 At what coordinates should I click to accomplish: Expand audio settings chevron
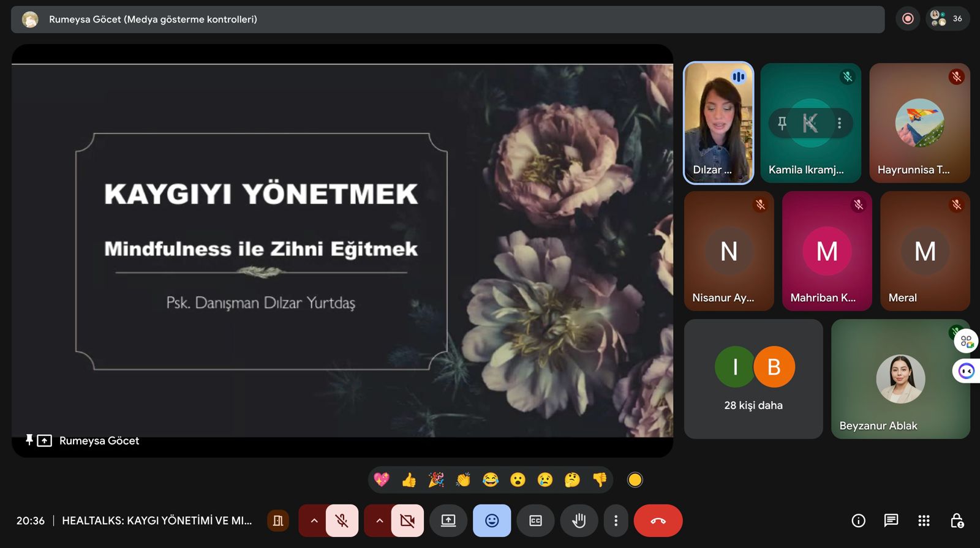pyautogui.click(x=314, y=520)
